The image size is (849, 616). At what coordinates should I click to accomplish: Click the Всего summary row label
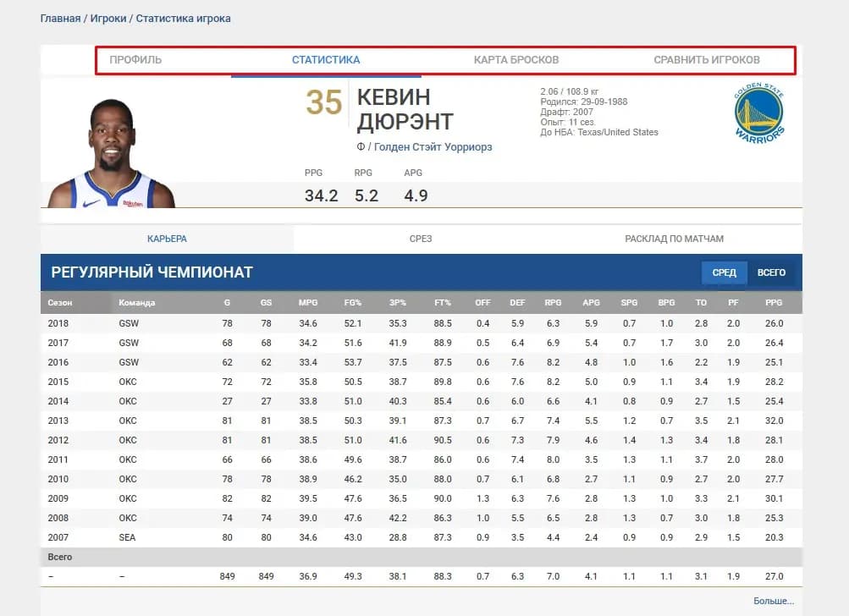tap(59, 557)
